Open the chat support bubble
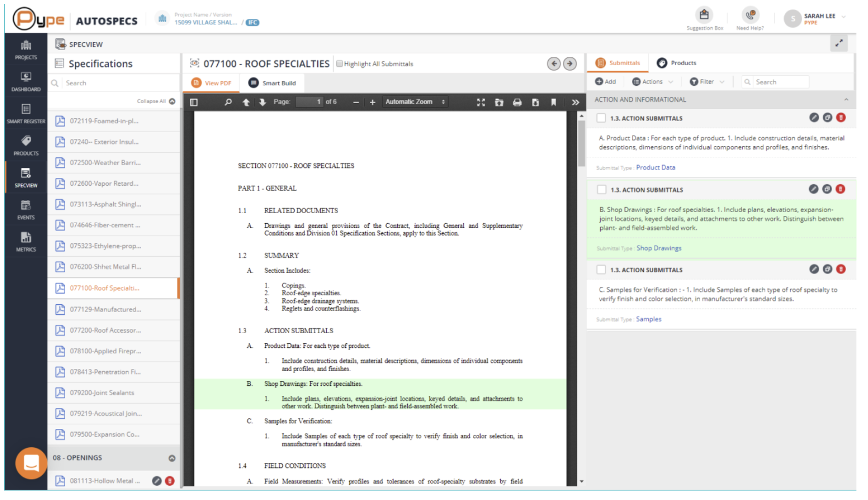The width and height of the screenshot is (868, 500). [31, 463]
